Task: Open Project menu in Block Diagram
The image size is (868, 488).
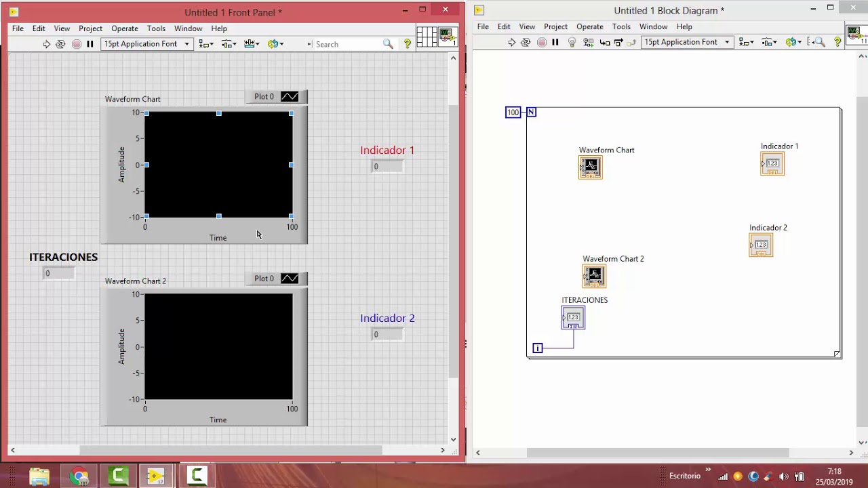Action: (555, 26)
